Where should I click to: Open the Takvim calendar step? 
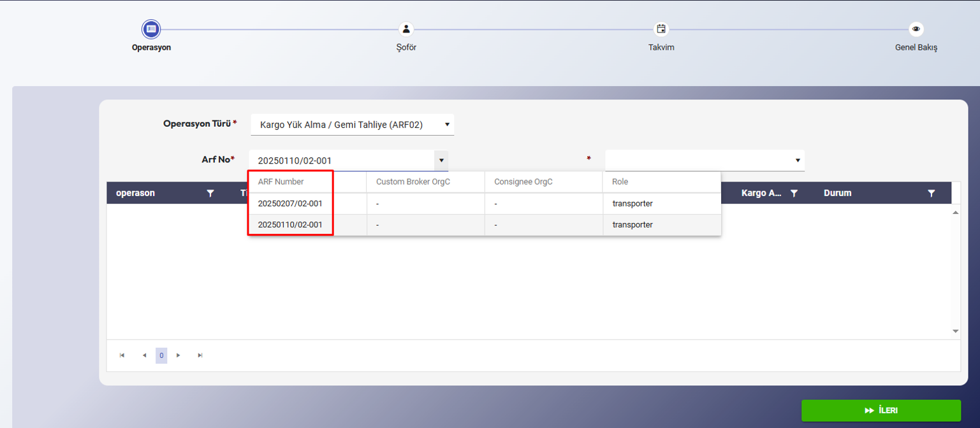pos(661,29)
